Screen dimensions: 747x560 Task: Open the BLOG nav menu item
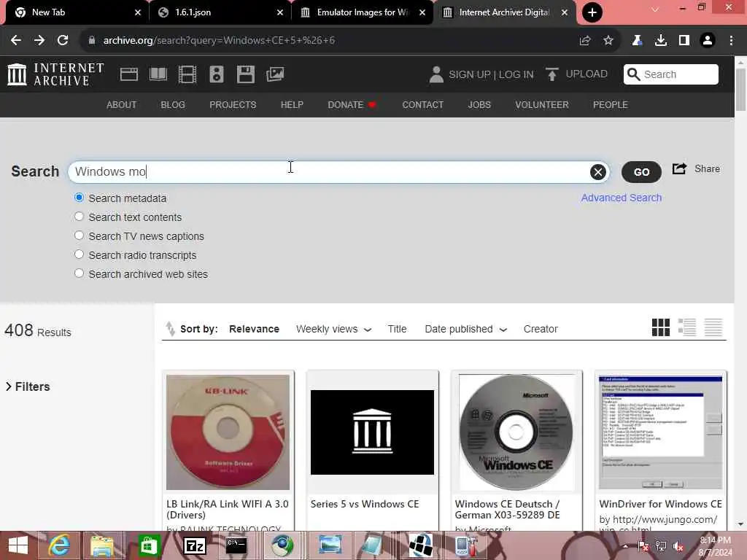pos(173,105)
